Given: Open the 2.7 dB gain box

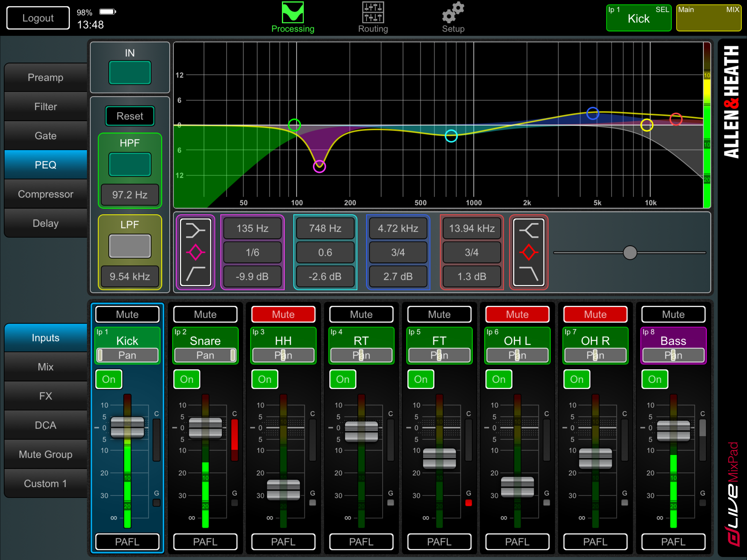Looking at the screenshot, I should (x=398, y=276).
